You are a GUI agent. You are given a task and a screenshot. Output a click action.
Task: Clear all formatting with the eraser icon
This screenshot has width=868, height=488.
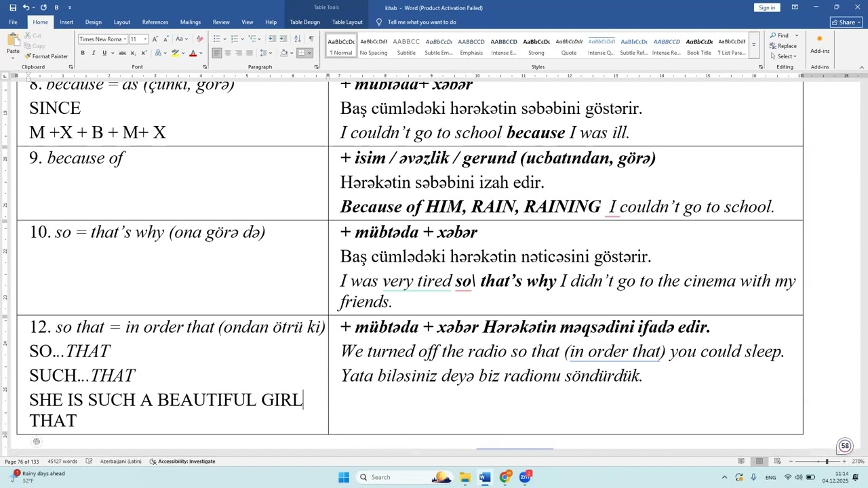[x=199, y=39]
